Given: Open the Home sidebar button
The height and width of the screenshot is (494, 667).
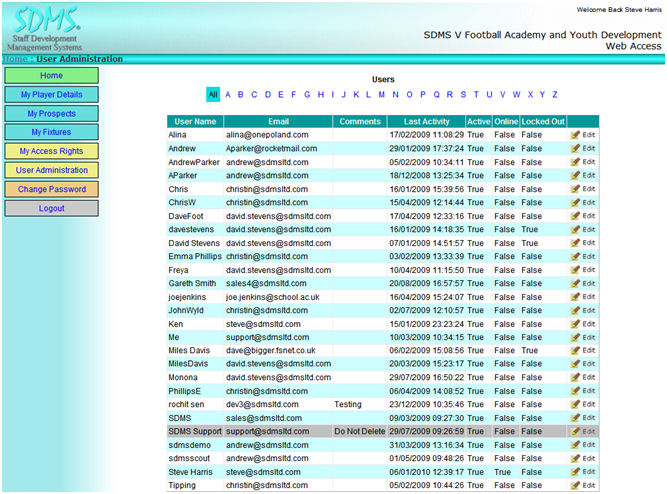Looking at the screenshot, I should (x=51, y=76).
